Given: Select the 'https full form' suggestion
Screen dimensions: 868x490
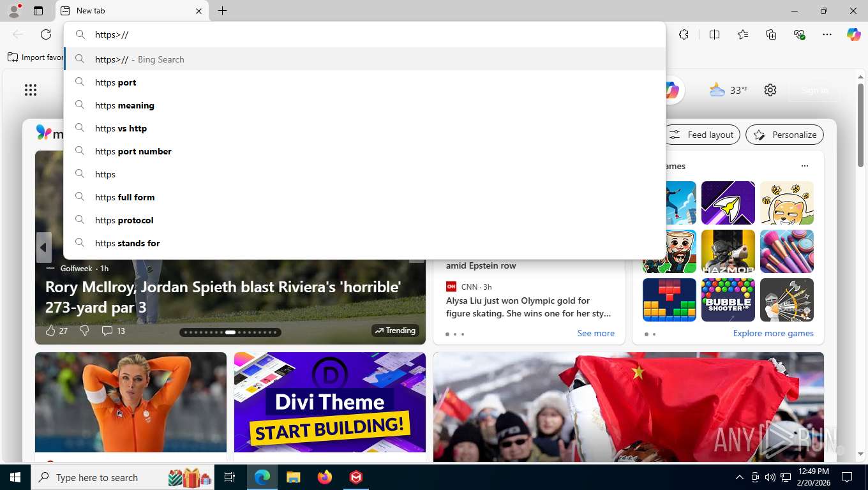Looking at the screenshot, I should [x=365, y=197].
